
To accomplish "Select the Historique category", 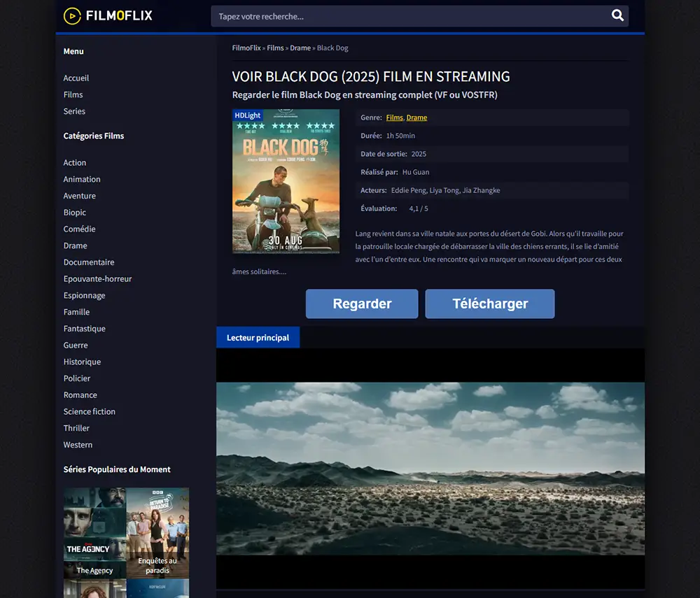I will pyautogui.click(x=82, y=362).
